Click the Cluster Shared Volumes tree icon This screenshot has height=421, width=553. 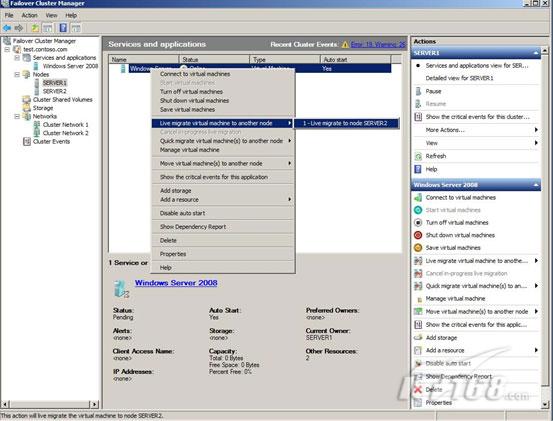point(27,100)
